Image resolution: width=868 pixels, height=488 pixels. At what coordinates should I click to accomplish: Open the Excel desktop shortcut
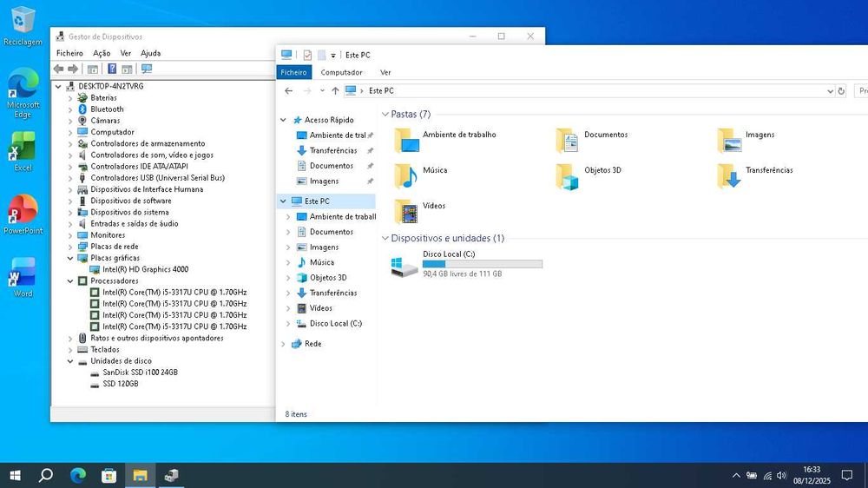click(x=23, y=151)
